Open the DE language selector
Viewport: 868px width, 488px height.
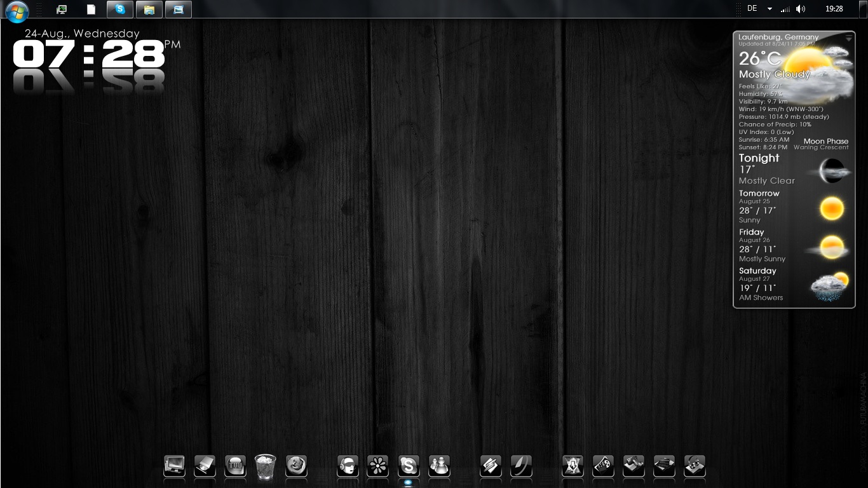pos(752,9)
